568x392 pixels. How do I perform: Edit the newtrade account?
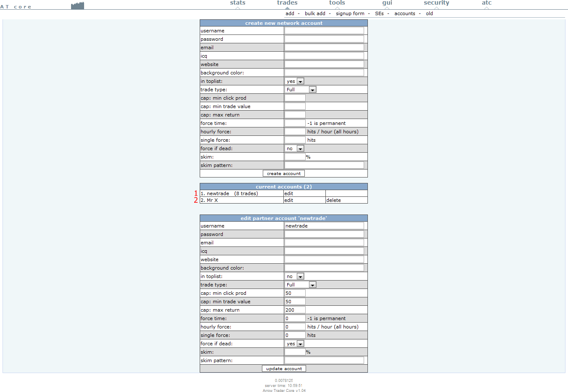(x=289, y=193)
